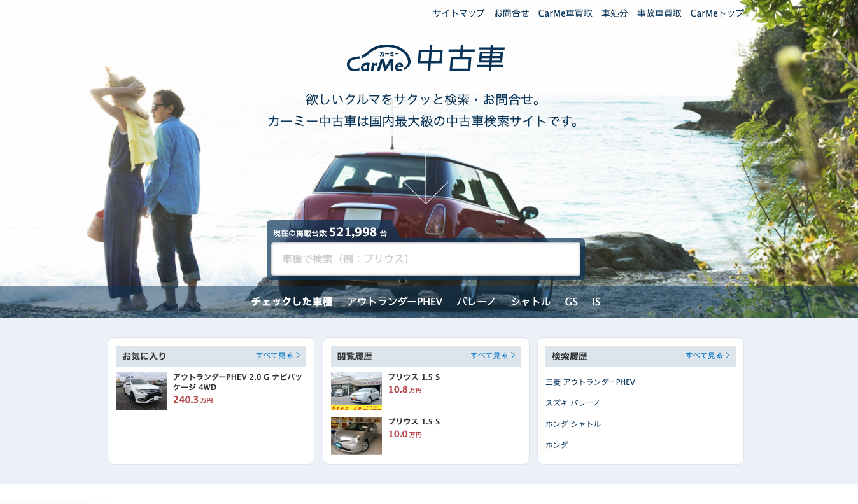Click the 521,998 listing count
The height and width of the screenshot is (504, 858).
(353, 232)
